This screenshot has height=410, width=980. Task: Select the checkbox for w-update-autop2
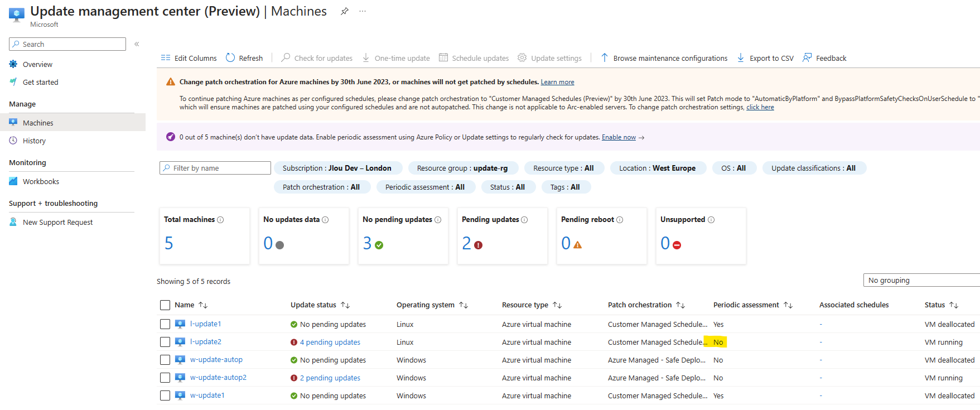165,378
